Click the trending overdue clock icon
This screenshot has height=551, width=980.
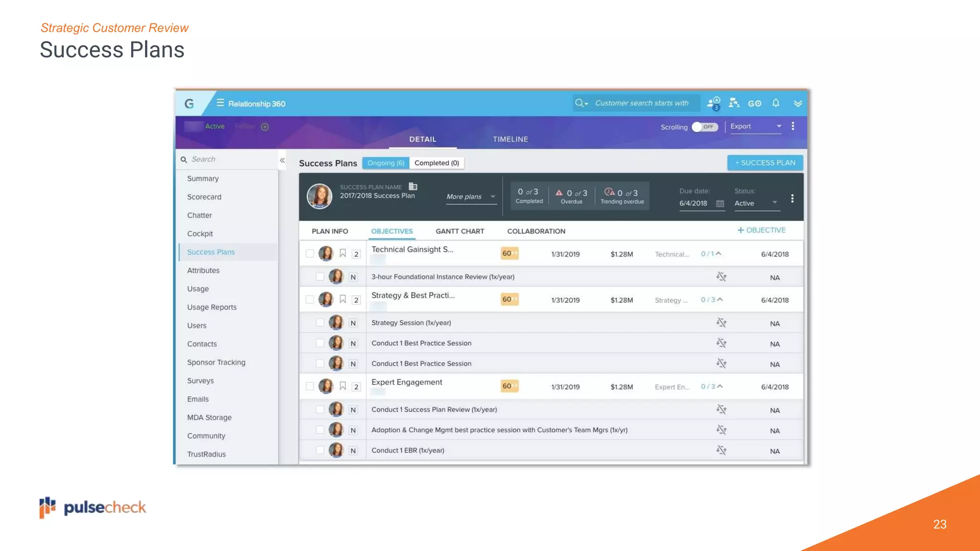click(609, 192)
